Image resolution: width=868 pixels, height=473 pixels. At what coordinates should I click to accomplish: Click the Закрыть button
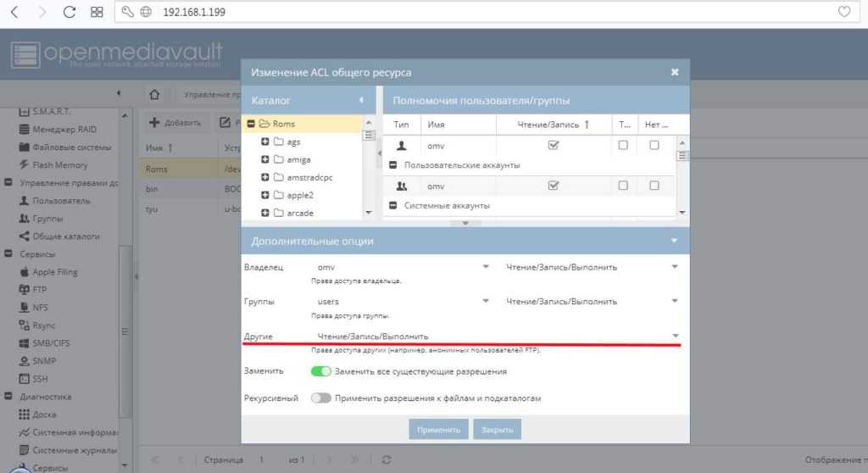[497, 430]
